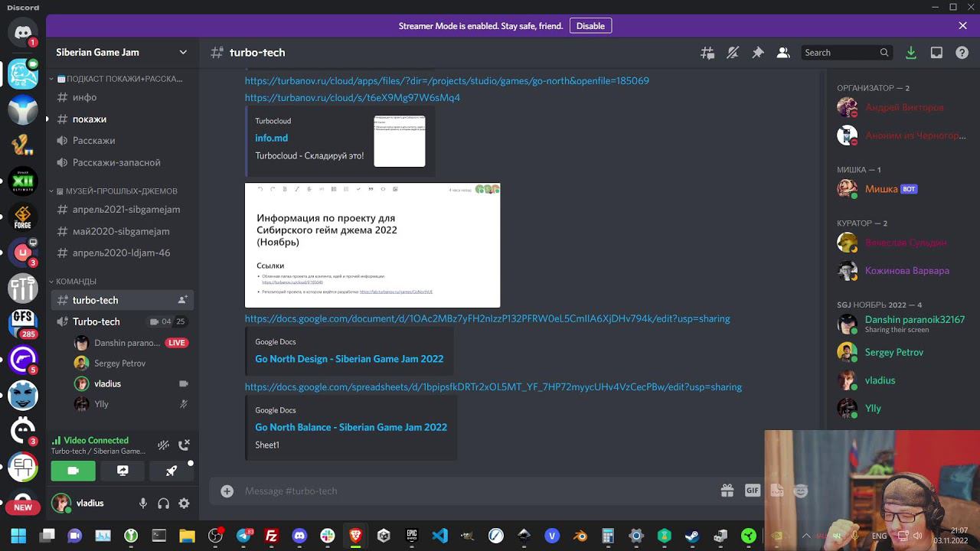The image size is (980, 551).
Task: Open the gift Nitro icon in message bar
Action: click(x=727, y=491)
